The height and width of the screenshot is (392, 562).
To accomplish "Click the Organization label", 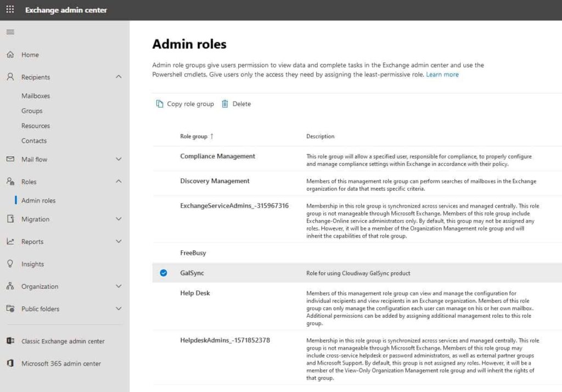I will pos(40,287).
